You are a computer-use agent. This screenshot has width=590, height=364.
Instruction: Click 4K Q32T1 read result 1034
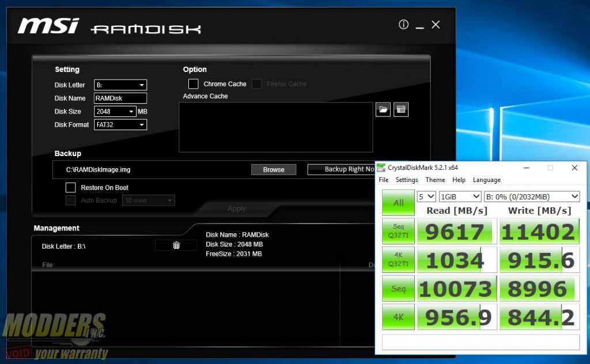(x=457, y=260)
